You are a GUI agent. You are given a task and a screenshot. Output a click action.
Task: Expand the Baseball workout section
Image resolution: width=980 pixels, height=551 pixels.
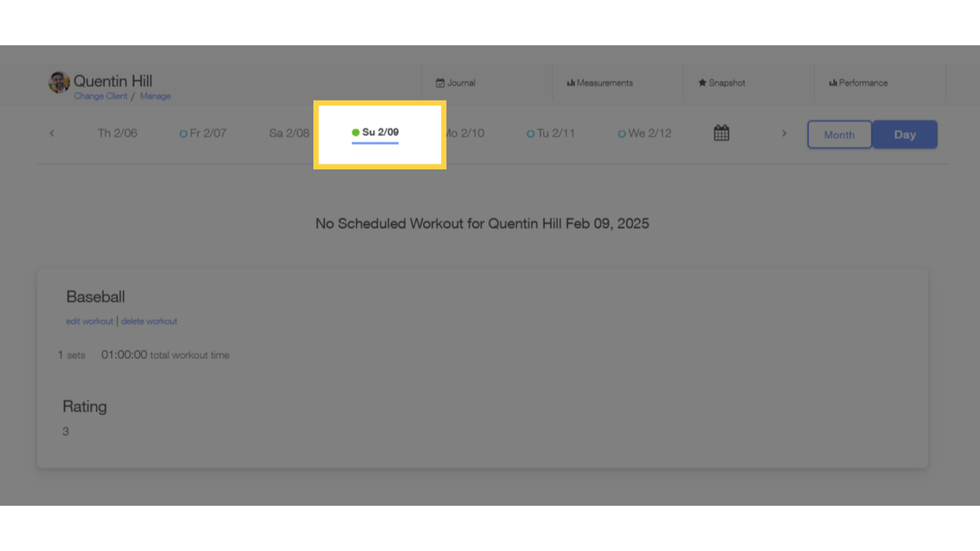pyautogui.click(x=95, y=296)
